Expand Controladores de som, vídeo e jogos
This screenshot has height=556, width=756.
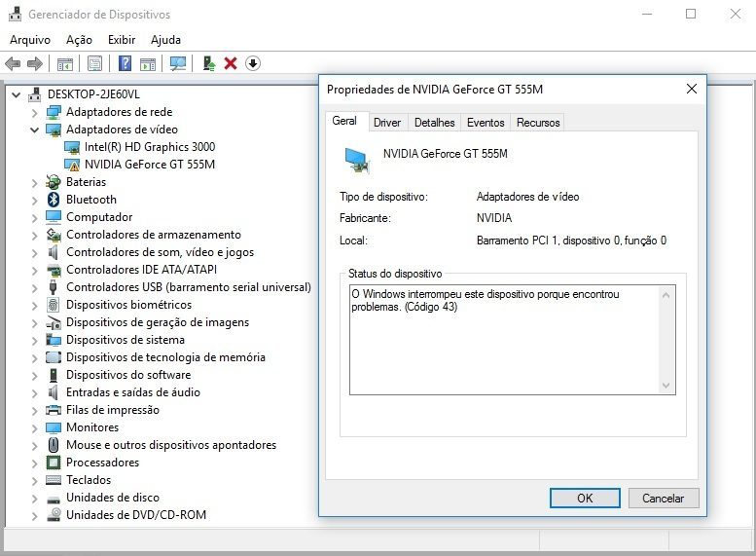tap(35, 252)
